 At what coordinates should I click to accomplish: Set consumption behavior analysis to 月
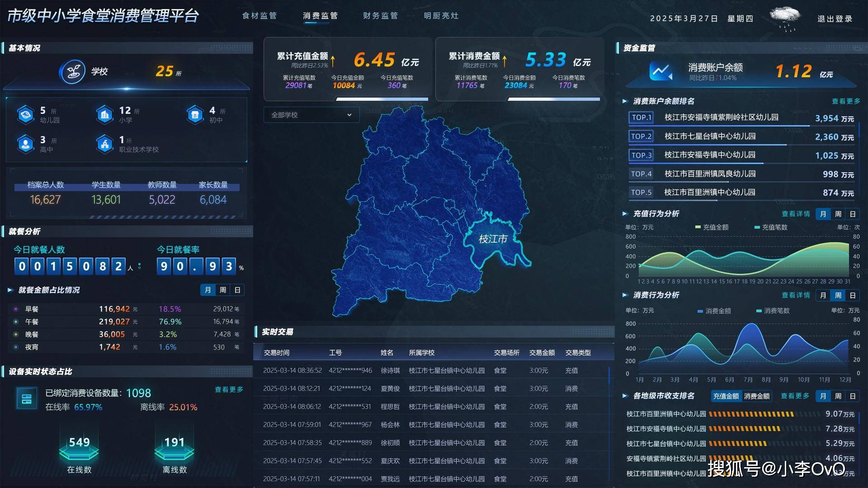[x=823, y=296]
